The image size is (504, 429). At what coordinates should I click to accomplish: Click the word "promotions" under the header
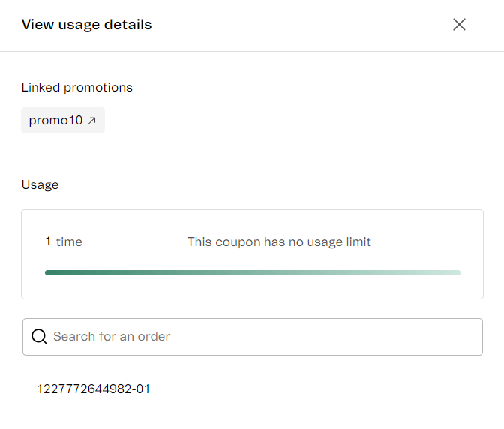98,87
